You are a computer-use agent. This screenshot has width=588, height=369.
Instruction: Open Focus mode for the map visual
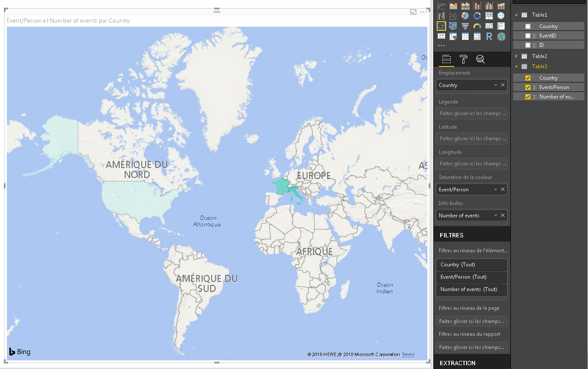(413, 12)
